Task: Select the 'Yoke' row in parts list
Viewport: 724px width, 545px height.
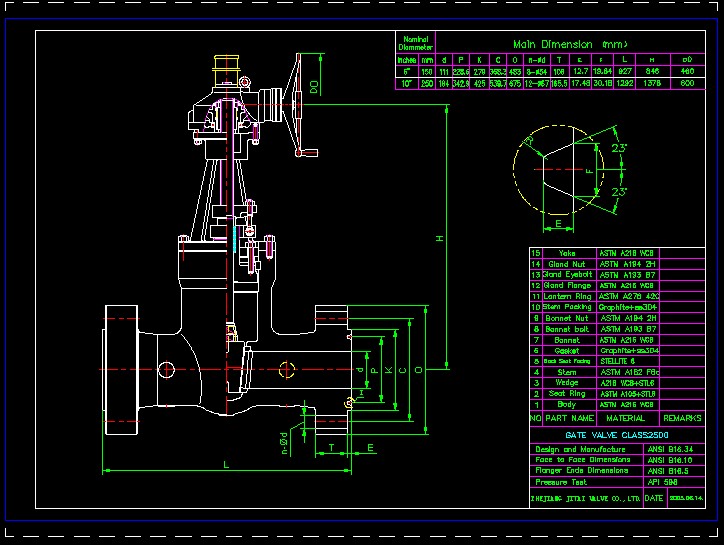Action: click(568, 254)
